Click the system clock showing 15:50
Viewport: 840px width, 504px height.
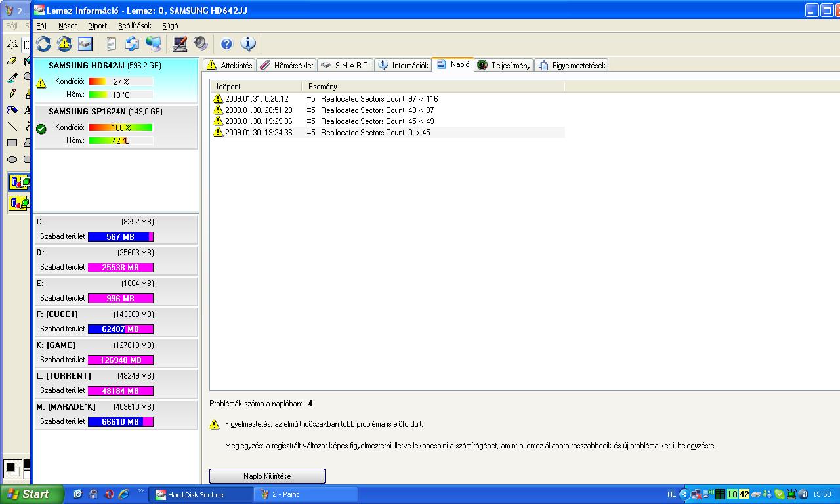point(822,494)
